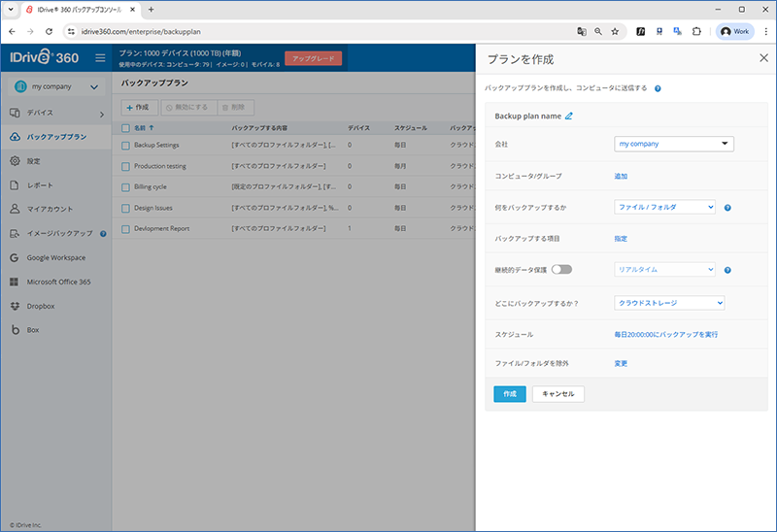Open レポート in the sidebar
777x532 pixels.
pyautogui.click(x=40, y=184)
